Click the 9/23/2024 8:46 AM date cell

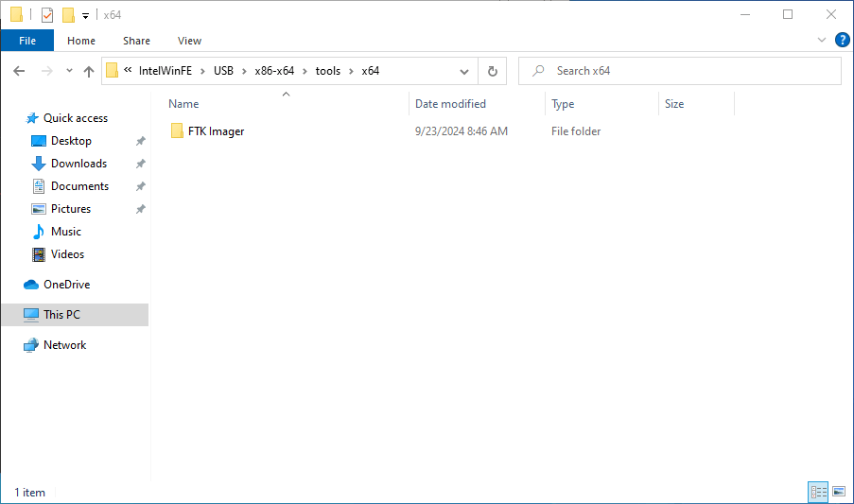tap(462, 131)
